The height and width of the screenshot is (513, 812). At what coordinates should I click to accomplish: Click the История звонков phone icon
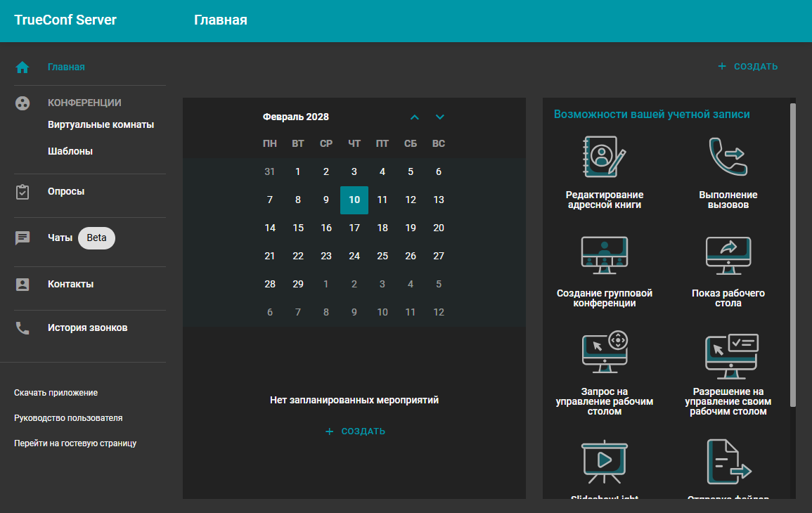click(x=22, y=327)
